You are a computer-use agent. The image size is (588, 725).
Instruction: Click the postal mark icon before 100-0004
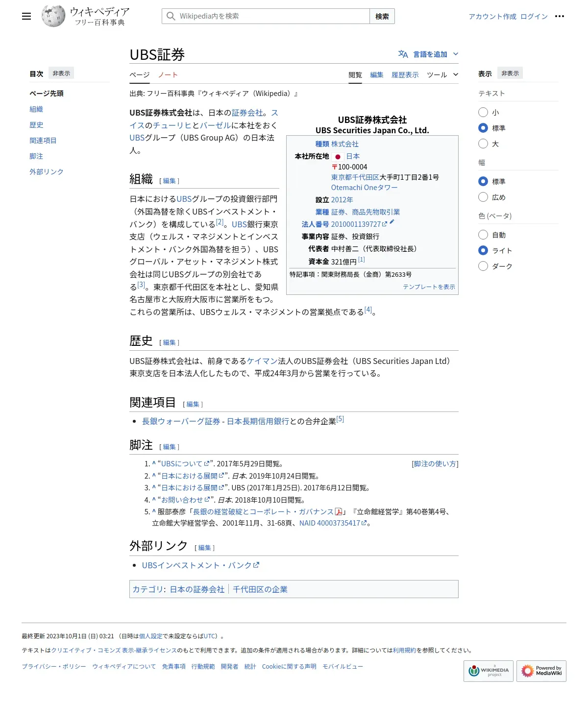334,167
